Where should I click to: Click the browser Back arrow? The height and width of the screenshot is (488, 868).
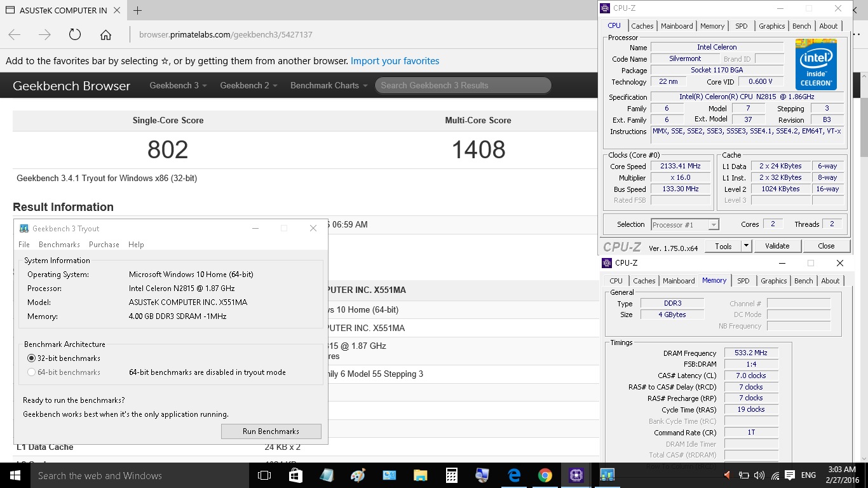(x=15, y=35)
